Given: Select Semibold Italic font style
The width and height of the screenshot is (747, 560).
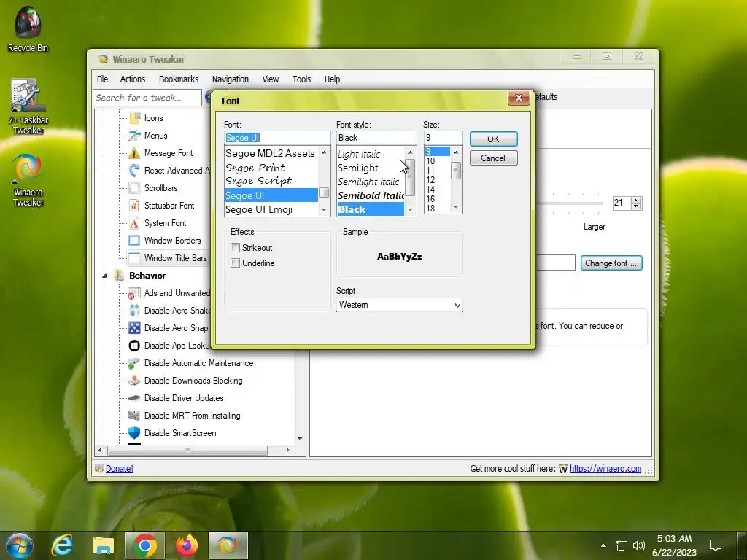Looking at the screenshot, I should tap(371, 195).
